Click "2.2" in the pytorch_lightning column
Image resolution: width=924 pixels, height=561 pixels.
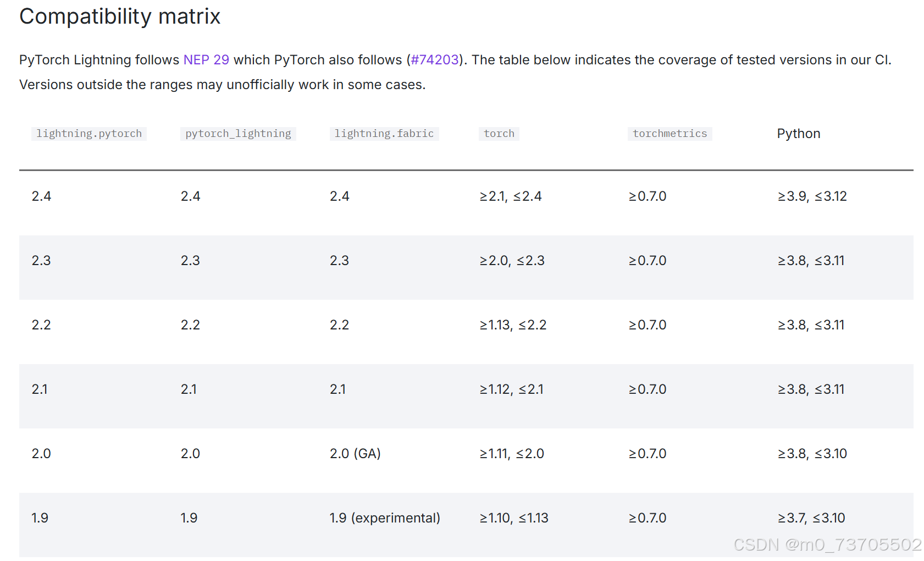tap(190, 325)
